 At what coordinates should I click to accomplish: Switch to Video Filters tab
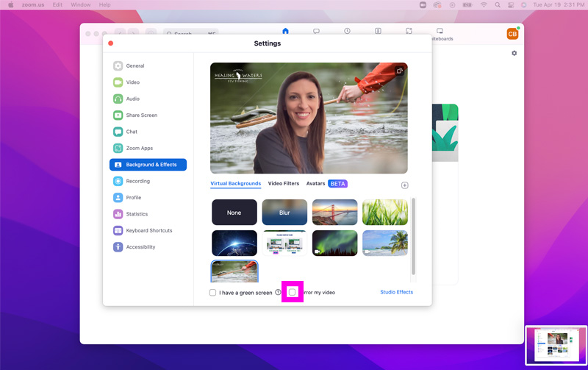click(x=284, y=183)
